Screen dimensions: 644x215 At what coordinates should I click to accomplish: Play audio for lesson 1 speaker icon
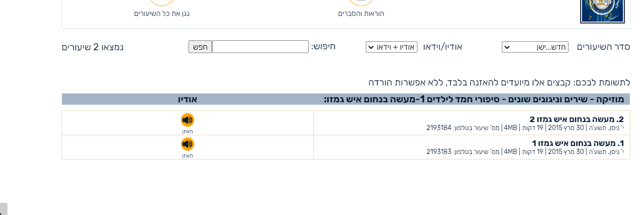click(x=188, y=144)
